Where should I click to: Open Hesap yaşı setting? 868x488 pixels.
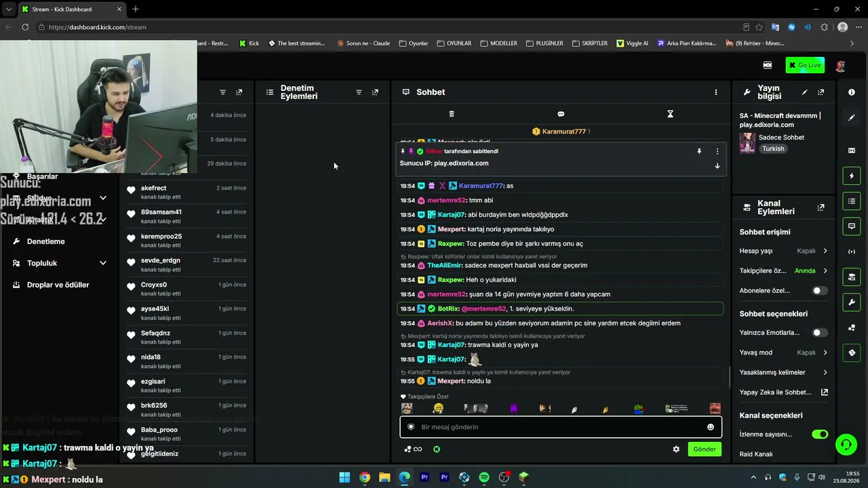pos(784,251)
